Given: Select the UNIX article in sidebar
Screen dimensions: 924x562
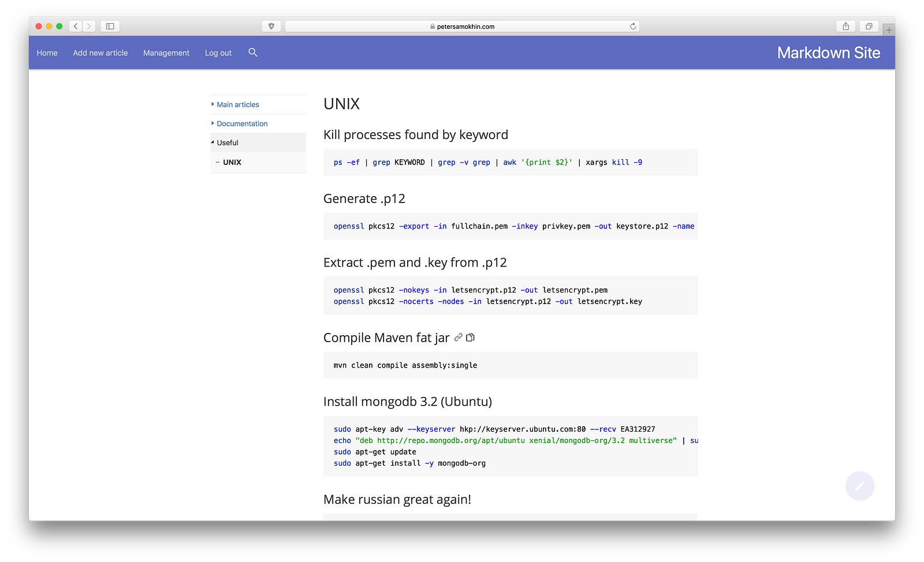Looking at the screenshot, I should click(x=232, y=162).
